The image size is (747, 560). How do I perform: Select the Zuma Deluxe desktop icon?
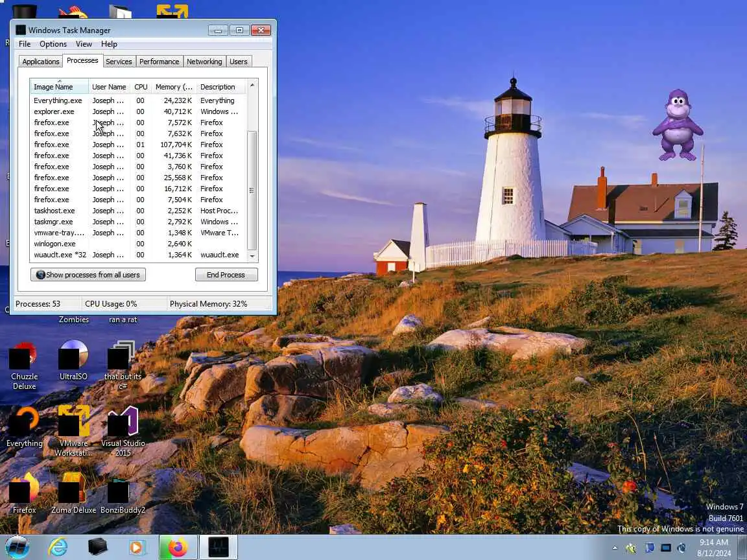tap(73, 493)
